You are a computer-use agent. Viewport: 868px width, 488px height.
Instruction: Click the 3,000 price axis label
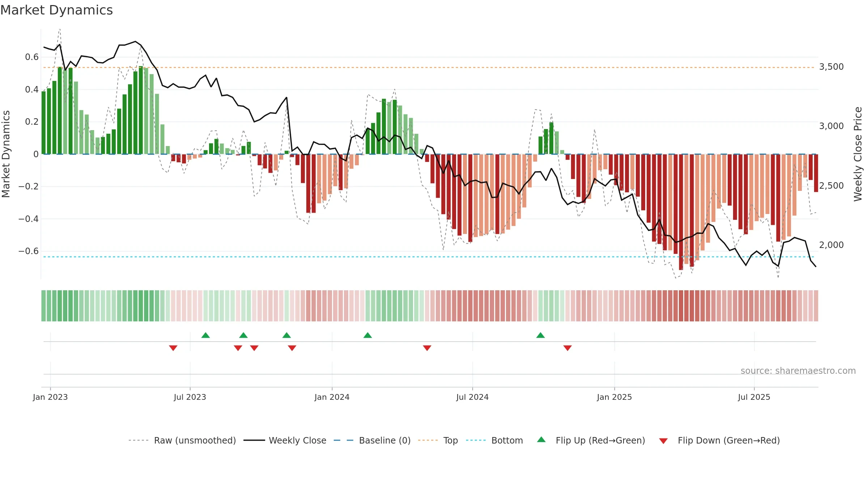[x=831, y=126]
